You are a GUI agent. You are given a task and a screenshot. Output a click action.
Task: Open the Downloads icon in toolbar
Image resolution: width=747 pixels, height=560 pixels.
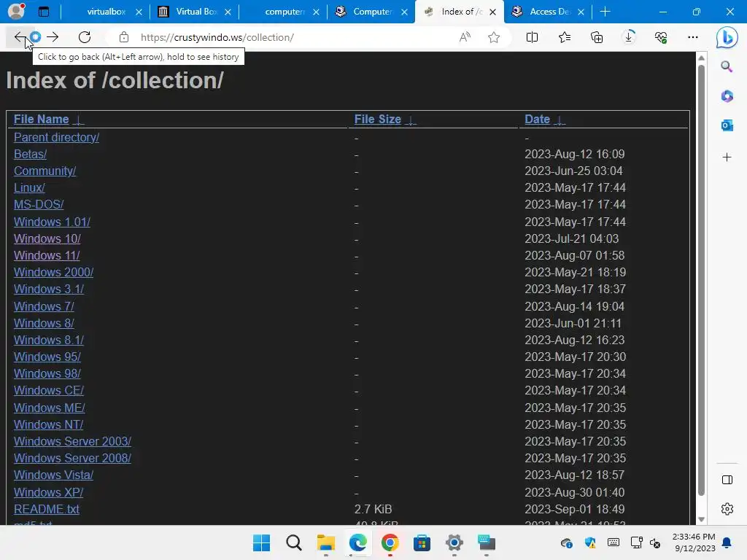pos(629,37)
